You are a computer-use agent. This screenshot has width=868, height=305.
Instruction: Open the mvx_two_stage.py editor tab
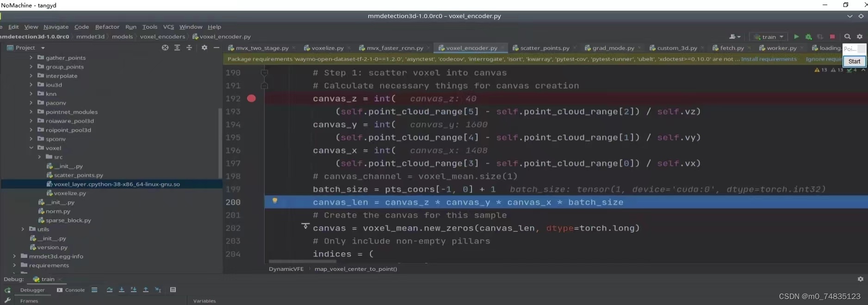(262, 48)
